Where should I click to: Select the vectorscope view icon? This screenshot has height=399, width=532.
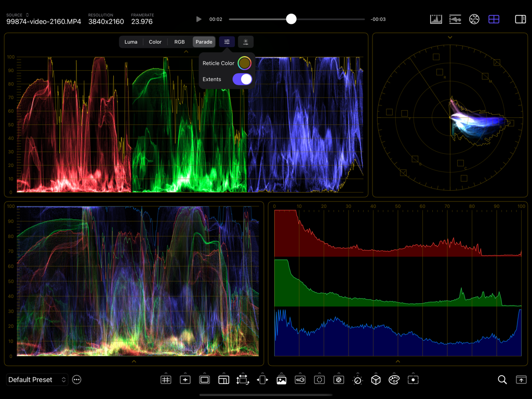[x=473, y=19]
